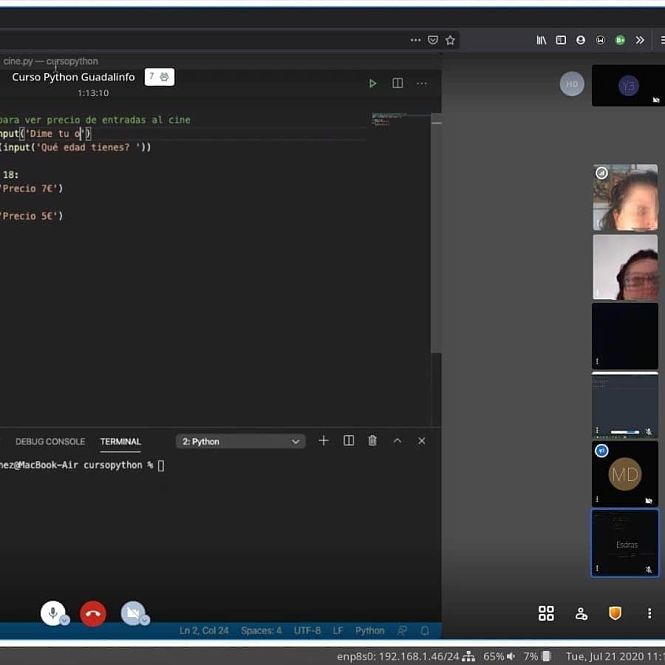Click the security shield icon
The image size is (665, 665).
[615, 613]
